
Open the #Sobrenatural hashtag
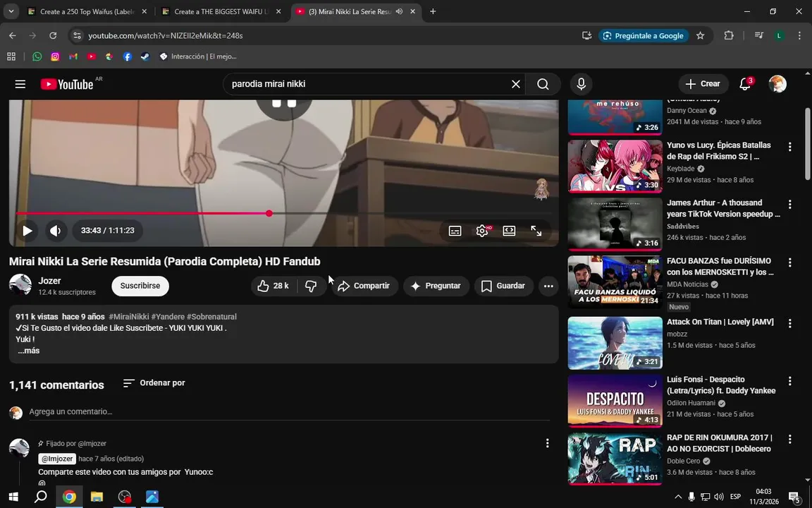211,317
